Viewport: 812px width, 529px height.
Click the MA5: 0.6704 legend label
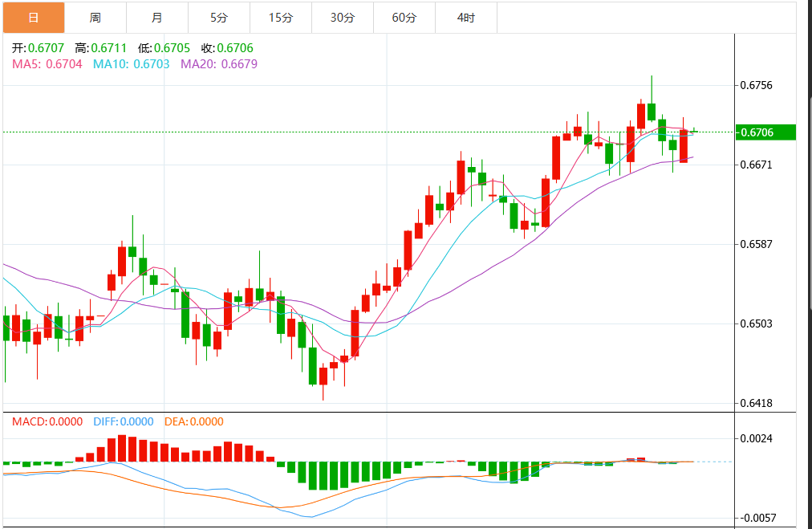pos(47,63)
